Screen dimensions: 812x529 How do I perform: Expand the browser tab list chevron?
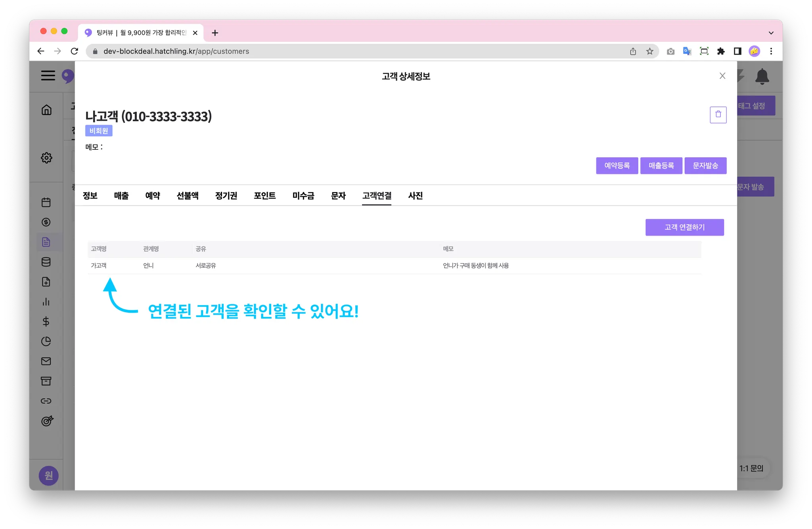click(x=771, y=33)
